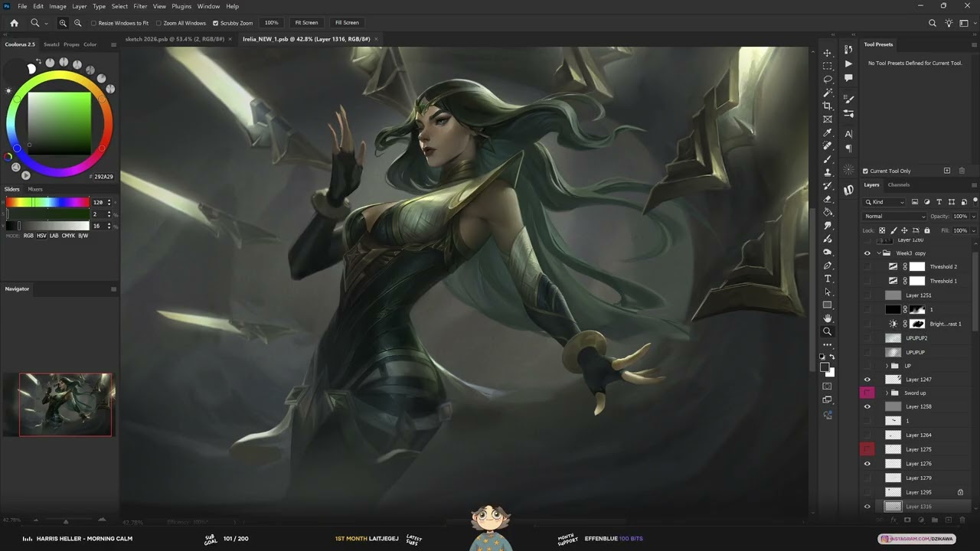
Task: Select the Crop tool
Action: pos(828,106)
